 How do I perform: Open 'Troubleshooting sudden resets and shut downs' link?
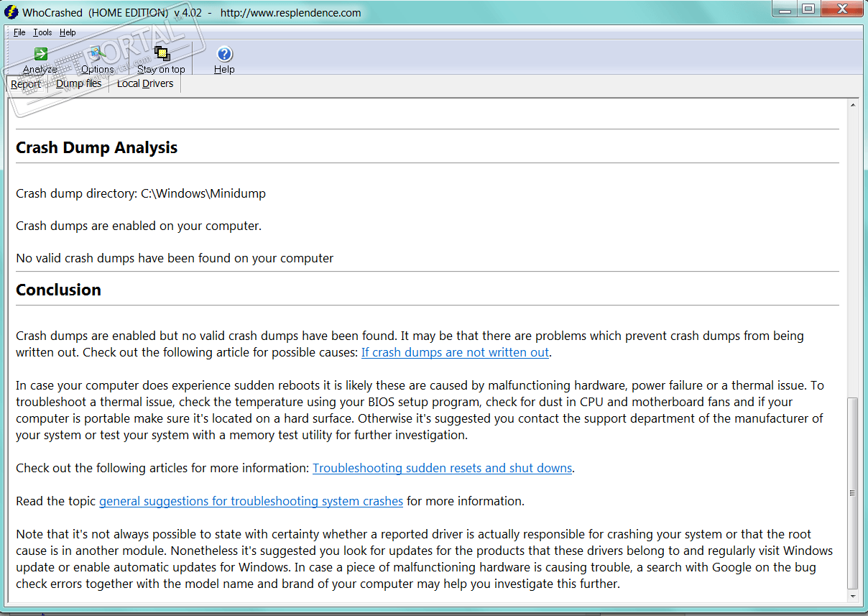443,468
